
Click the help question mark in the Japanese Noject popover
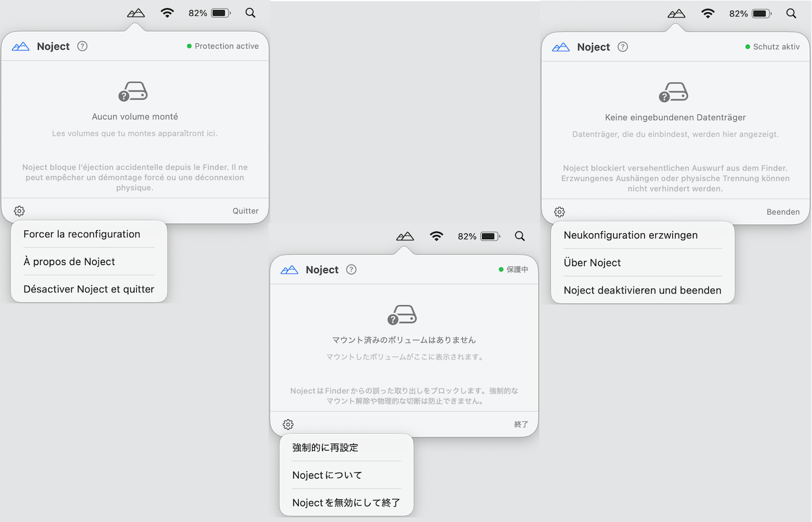coord(351,270)
